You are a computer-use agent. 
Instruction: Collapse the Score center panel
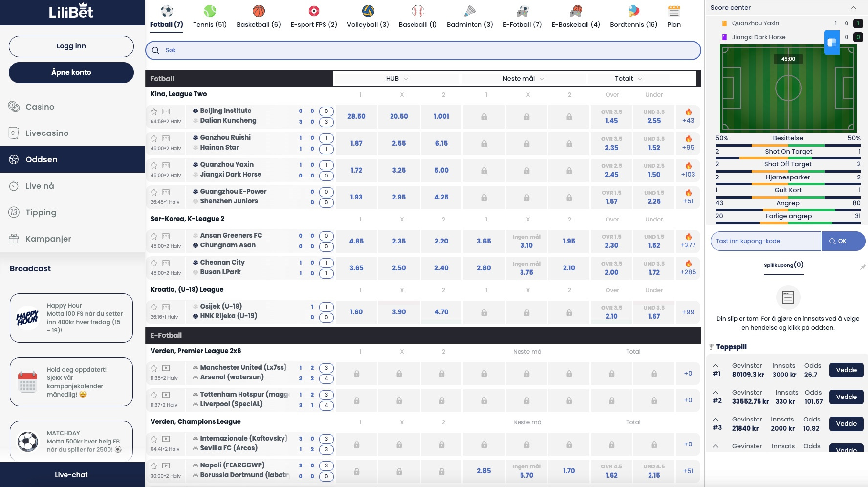point(853,7)
